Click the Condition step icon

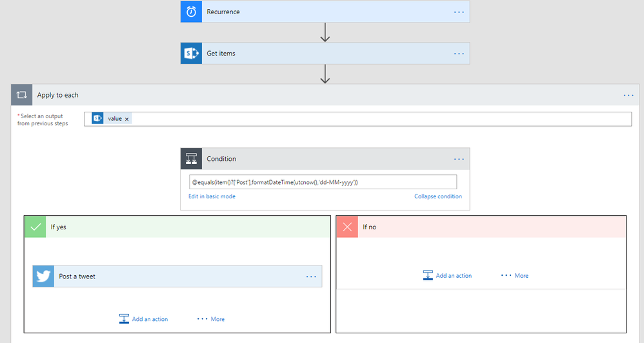pyautogui.click(x=192, y=159)
